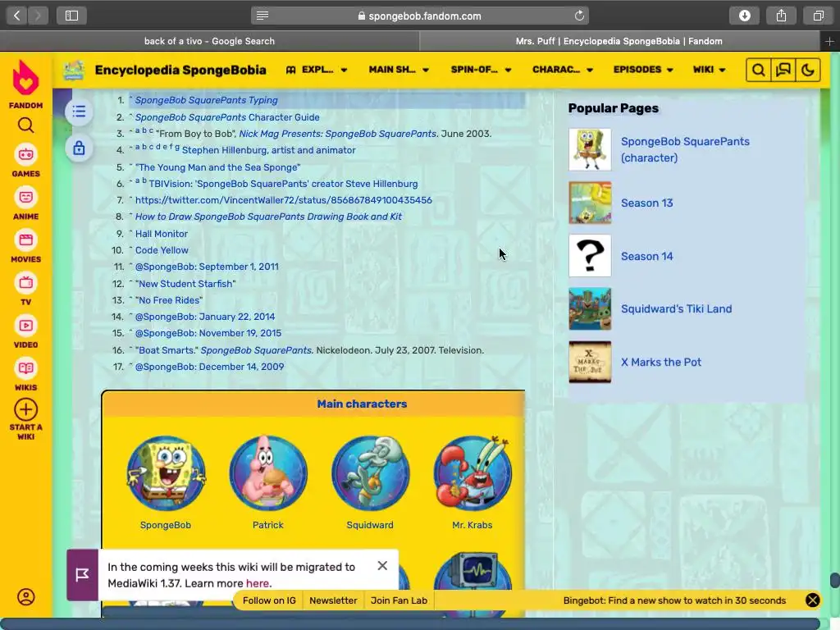Show all tabs overview
This screenshot has width=840, height=630.
pos(818,16)
